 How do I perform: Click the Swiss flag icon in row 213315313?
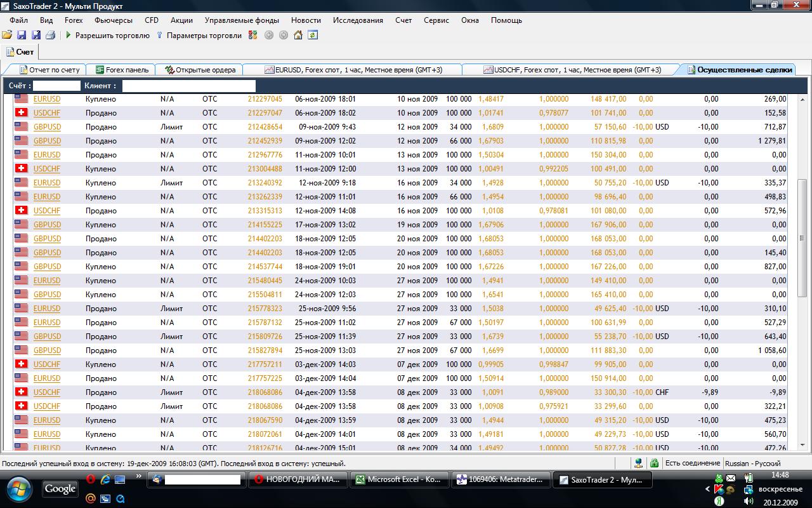tap(22, 210)
